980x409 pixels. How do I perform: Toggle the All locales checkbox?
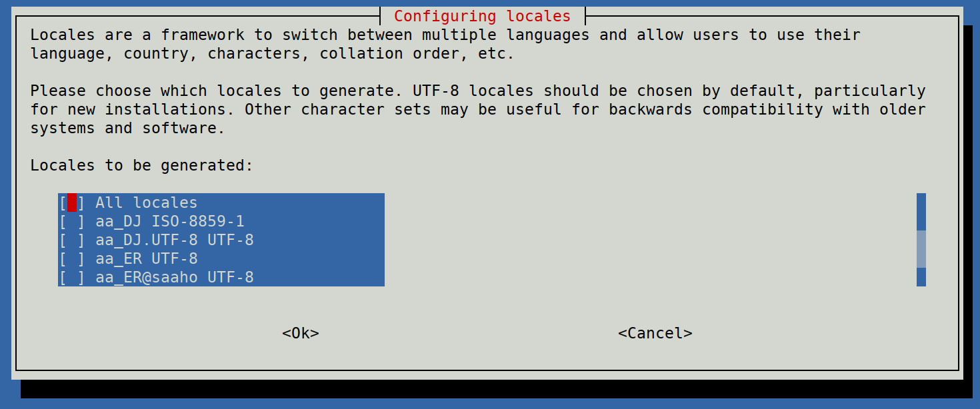click(72, 203)
